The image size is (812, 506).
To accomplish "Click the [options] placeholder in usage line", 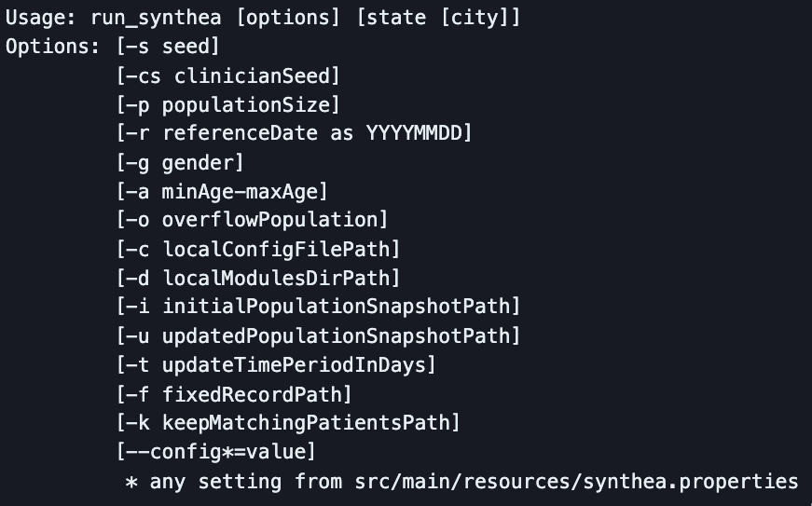I will [288, 18].
